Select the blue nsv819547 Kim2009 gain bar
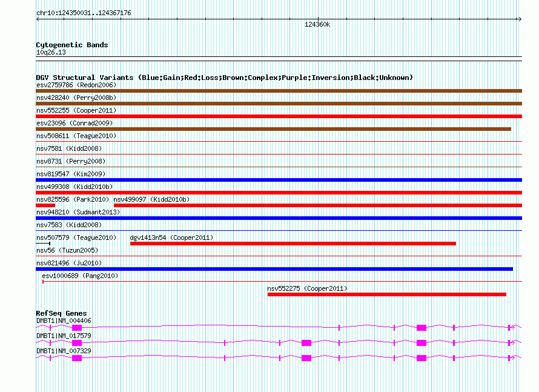Image resolution: width=539 pixels, height=392 pixels. click(279, 180)
